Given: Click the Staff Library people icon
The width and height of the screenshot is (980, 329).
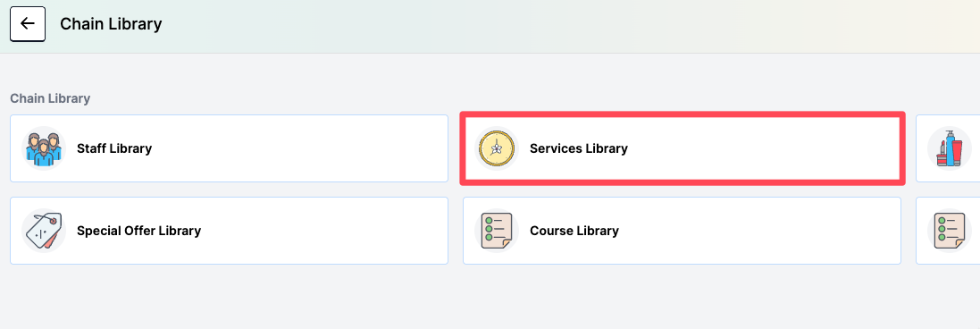Looking at the screenshot, I should 44,149.
